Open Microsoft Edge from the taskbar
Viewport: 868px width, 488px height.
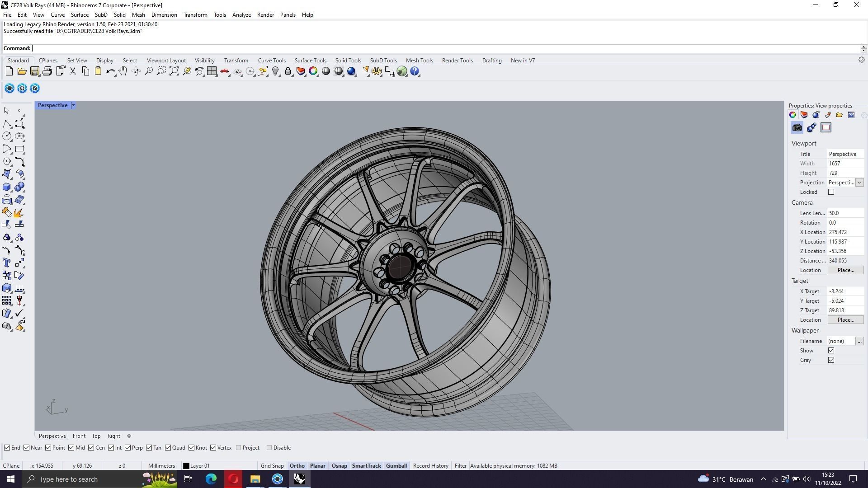click(211, 479)
